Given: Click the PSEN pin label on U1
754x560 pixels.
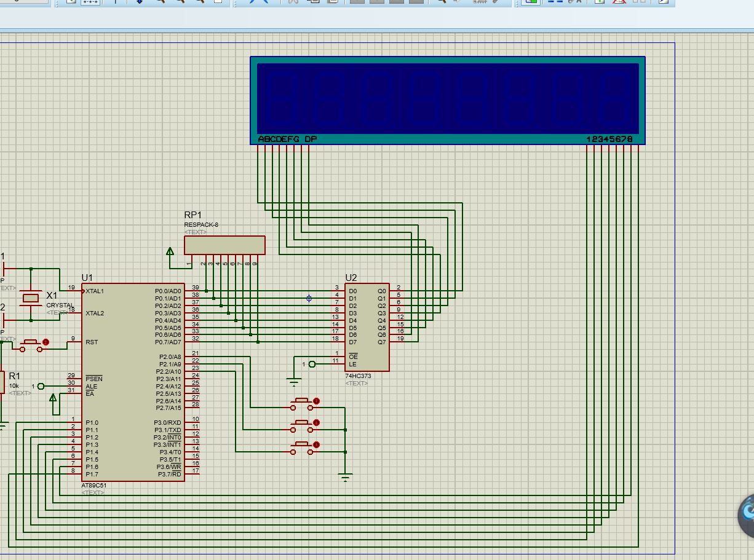Looking at the screenshot, I should 93,379.
